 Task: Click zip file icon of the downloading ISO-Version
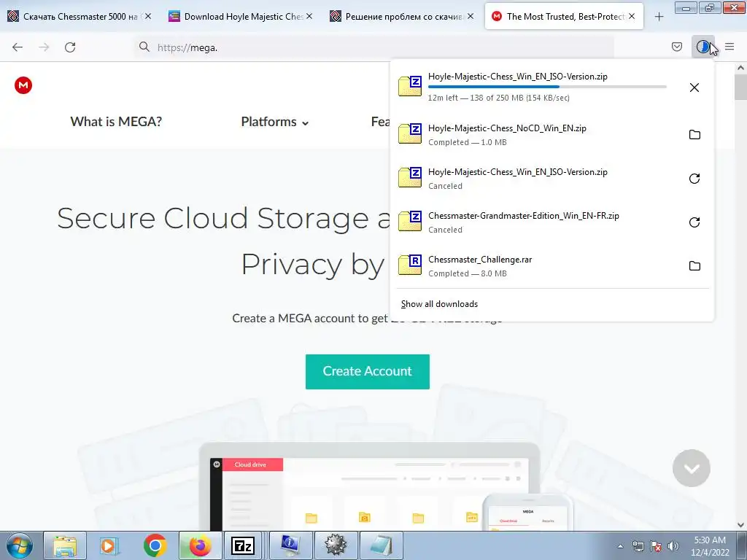point(410,86)
